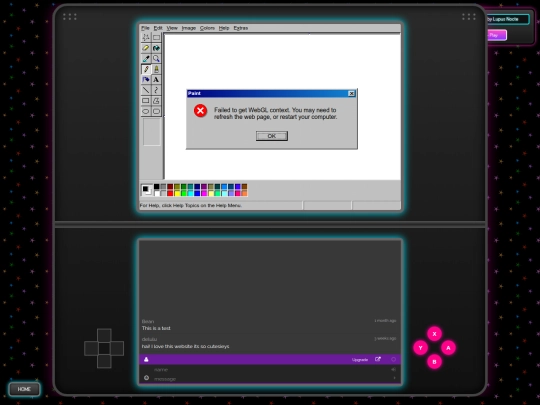Click the circular settings icon in chat bar

(x=393, y=360)
